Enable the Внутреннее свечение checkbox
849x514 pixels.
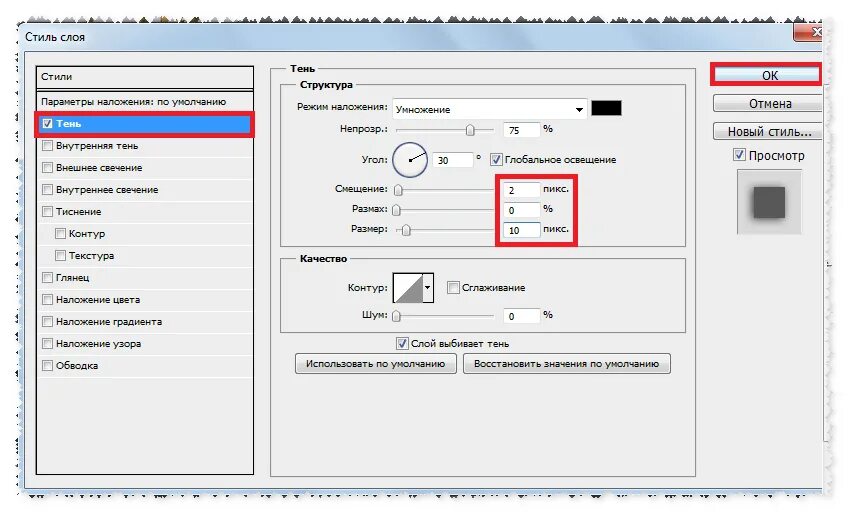pos(48,190)
